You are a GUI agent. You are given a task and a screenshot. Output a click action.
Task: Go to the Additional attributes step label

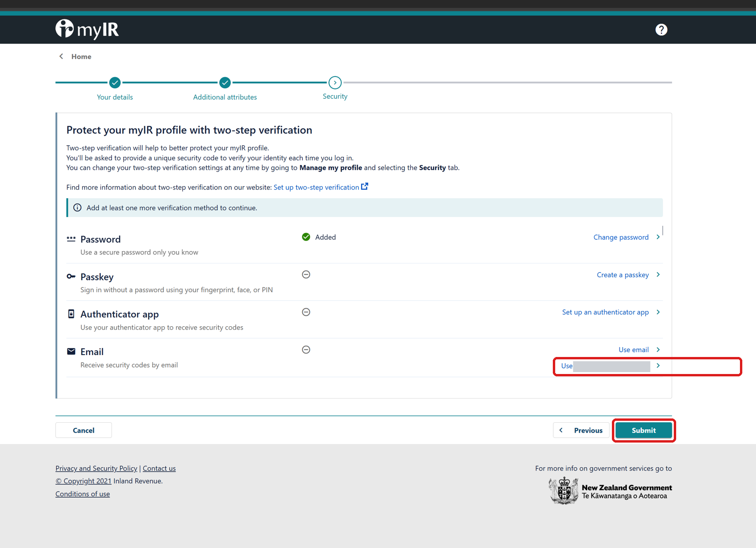coord(225,97)
